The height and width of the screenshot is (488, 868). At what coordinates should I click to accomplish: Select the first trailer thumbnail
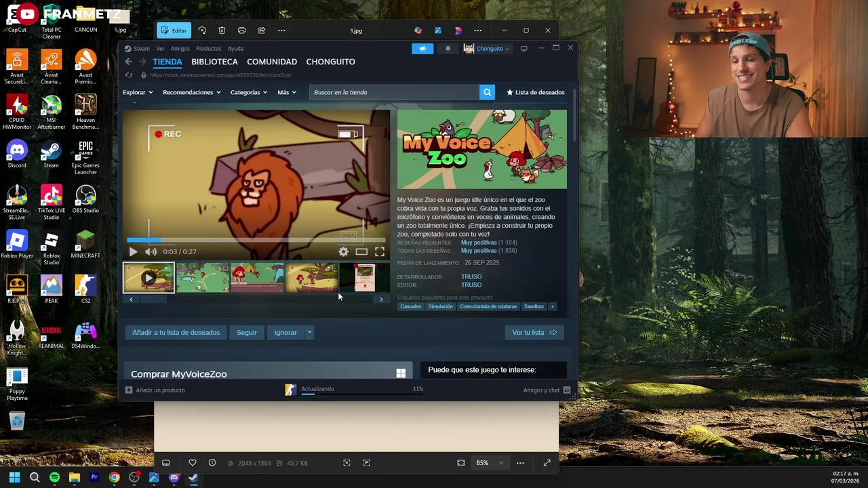149,278
